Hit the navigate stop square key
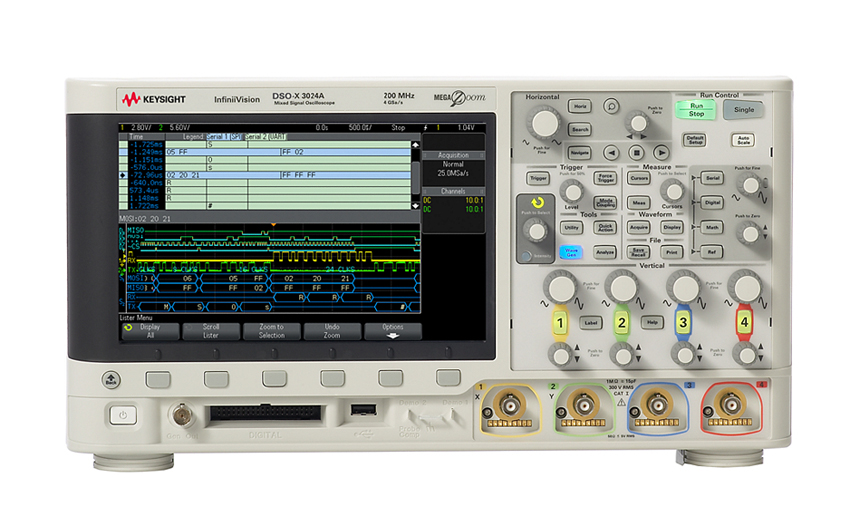 pos(636,153)
